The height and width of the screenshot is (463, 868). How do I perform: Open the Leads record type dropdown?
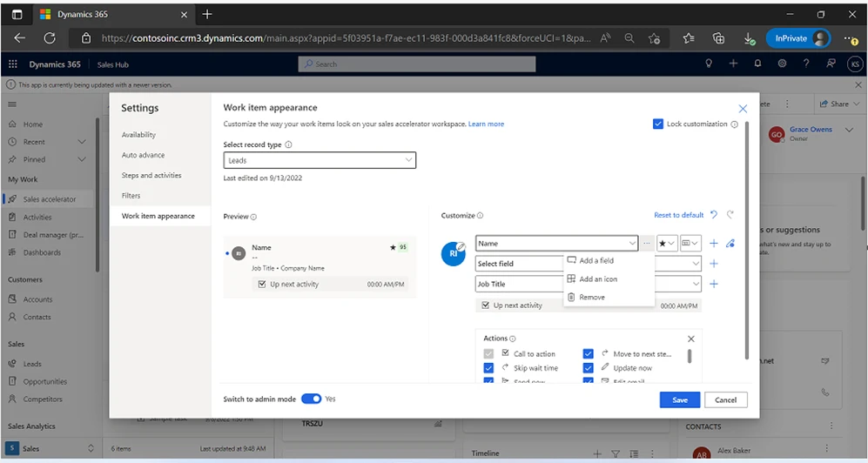320,160
